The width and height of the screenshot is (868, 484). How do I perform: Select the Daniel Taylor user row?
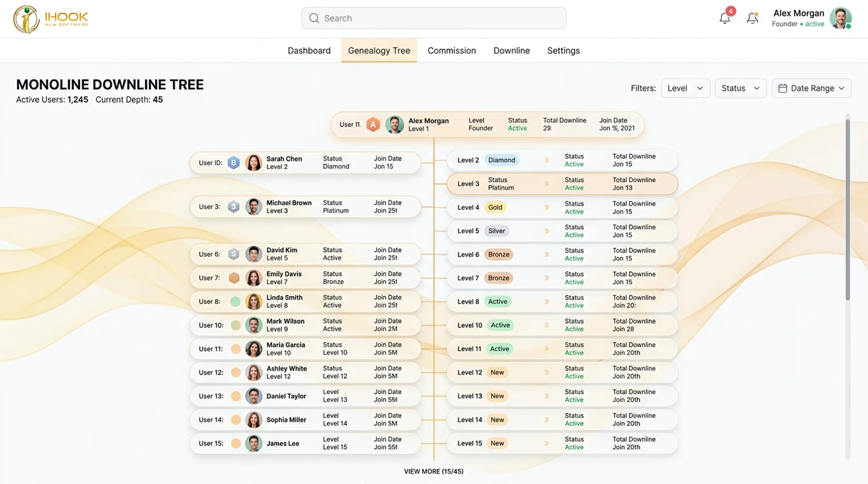click(x=305, y=396)
